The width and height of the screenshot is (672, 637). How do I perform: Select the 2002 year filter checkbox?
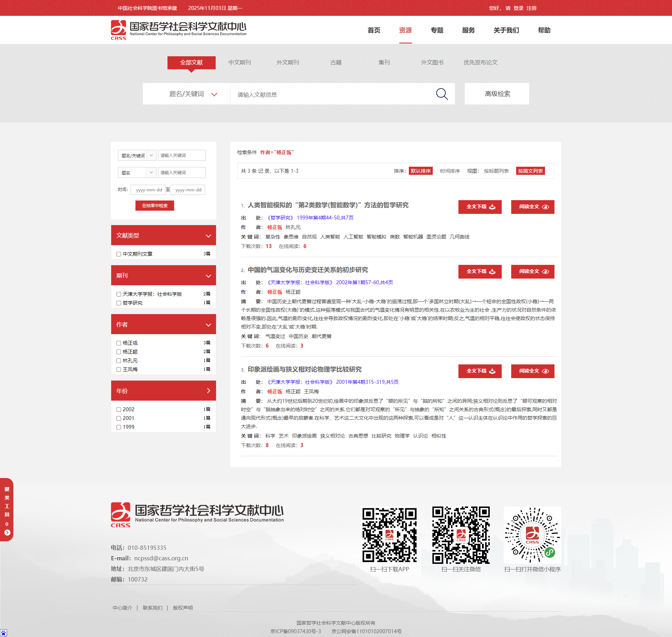coord(119,409)
